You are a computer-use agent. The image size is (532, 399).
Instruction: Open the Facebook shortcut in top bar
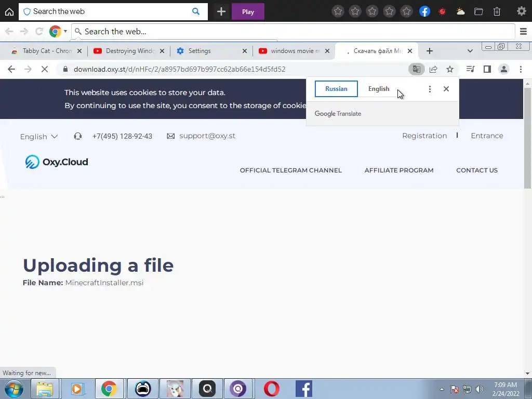click(424, 11)
